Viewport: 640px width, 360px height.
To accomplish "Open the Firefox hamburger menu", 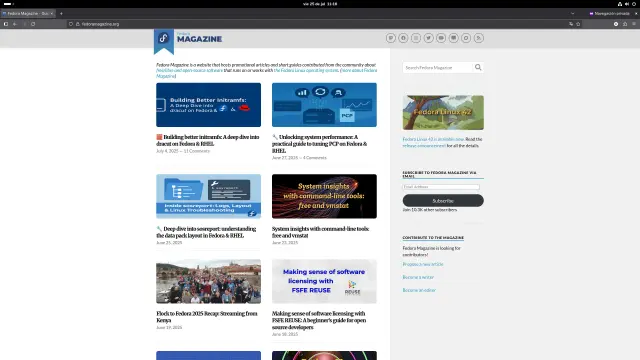I will [634, 24].
